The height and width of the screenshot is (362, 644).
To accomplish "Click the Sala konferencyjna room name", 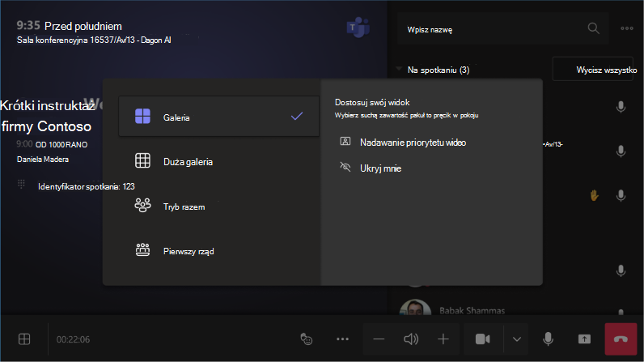I will [x=94, y=40].
